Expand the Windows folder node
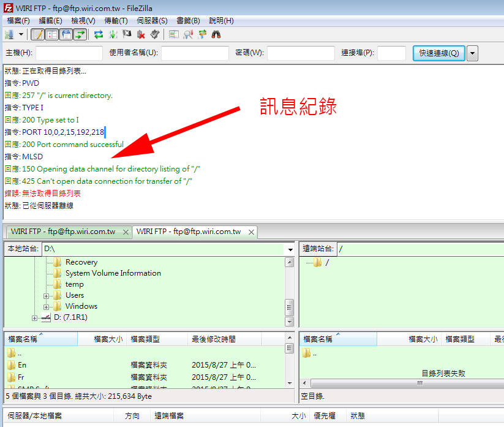504x427 pixels. coord(47,307)
